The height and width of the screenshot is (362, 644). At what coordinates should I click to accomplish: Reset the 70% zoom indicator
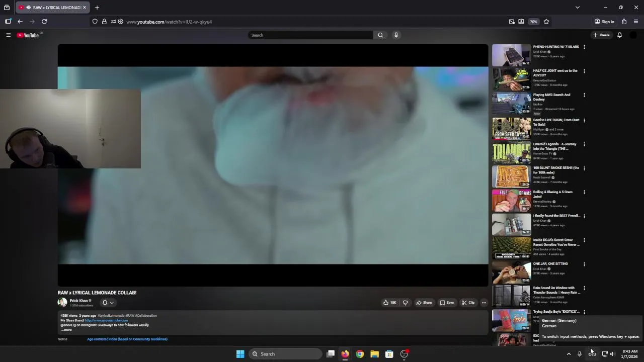click(x=533, y=22)
